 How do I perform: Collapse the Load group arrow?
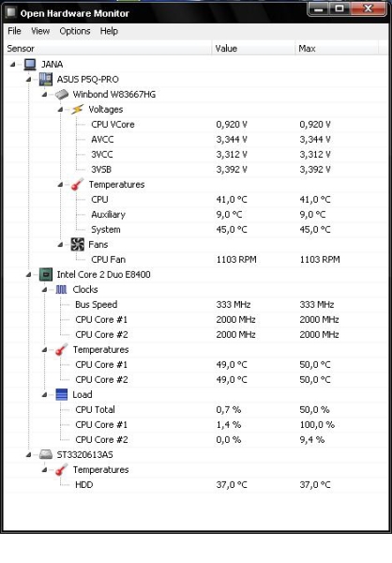(44, 395)
